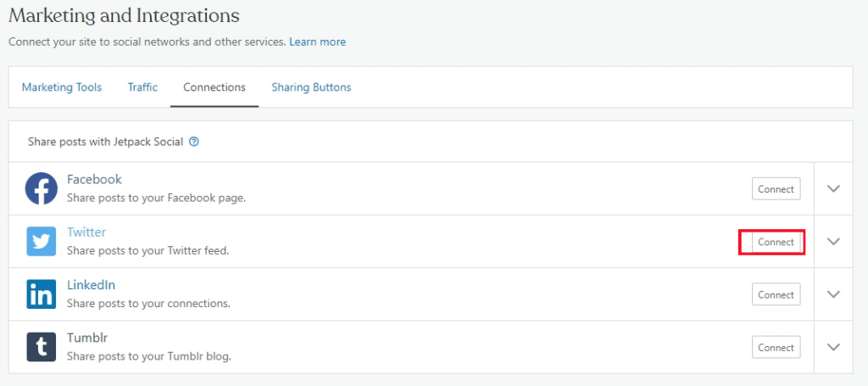Click Connect next to Tumblr

pyautogui.click(x=776, y=347)
